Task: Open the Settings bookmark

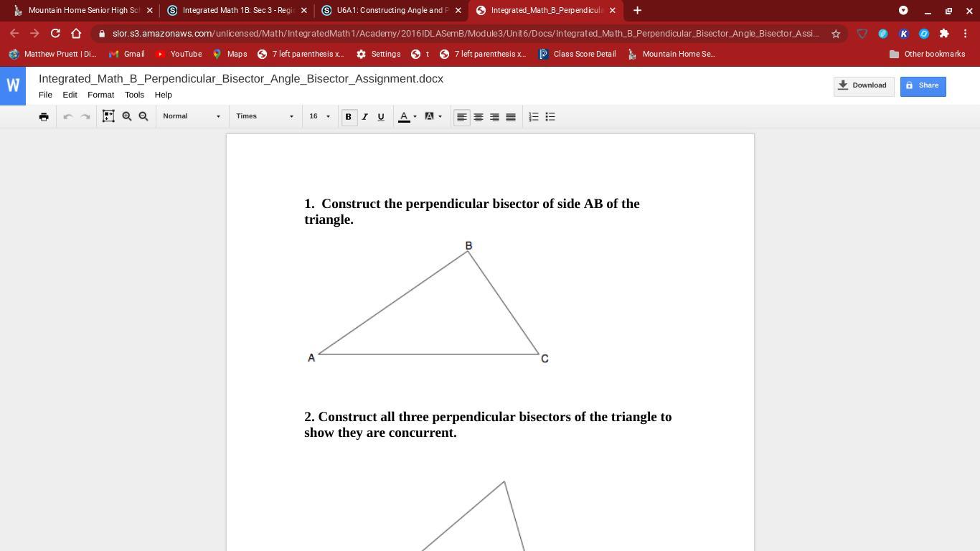Action: (x=378, y=55)
